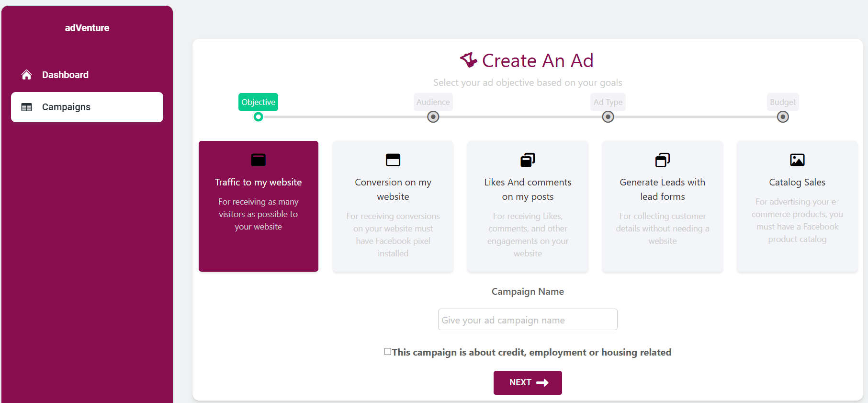Click the adVenture brand link
The height and width of the screenshot is (403, 868).
[x=87, y=28]
